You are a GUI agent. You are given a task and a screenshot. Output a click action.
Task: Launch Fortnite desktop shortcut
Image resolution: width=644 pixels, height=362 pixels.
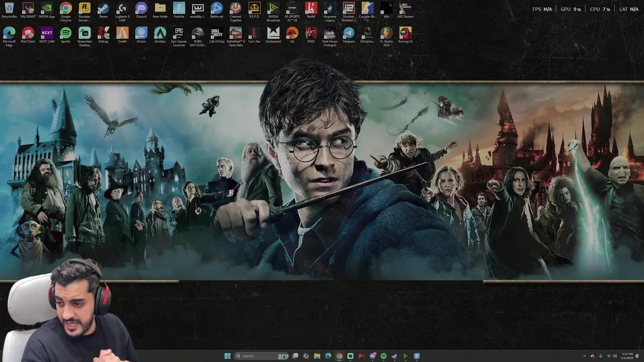click(179, 11)
